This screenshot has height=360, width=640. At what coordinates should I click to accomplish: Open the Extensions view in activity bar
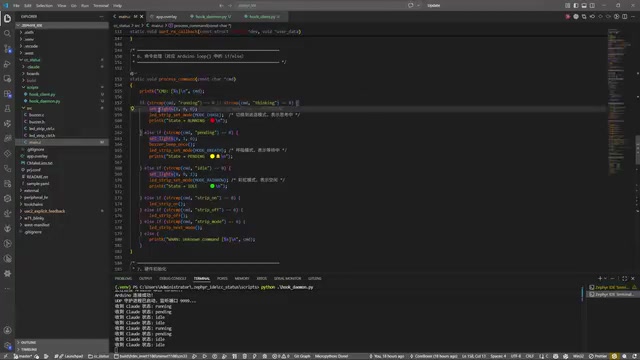tap(7, 93)
